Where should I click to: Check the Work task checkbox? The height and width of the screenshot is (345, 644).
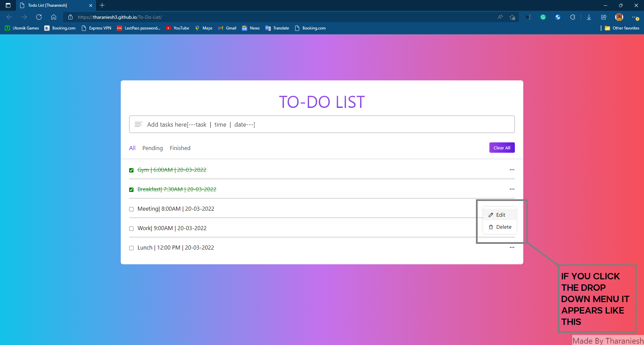click(x=131, y=228)
